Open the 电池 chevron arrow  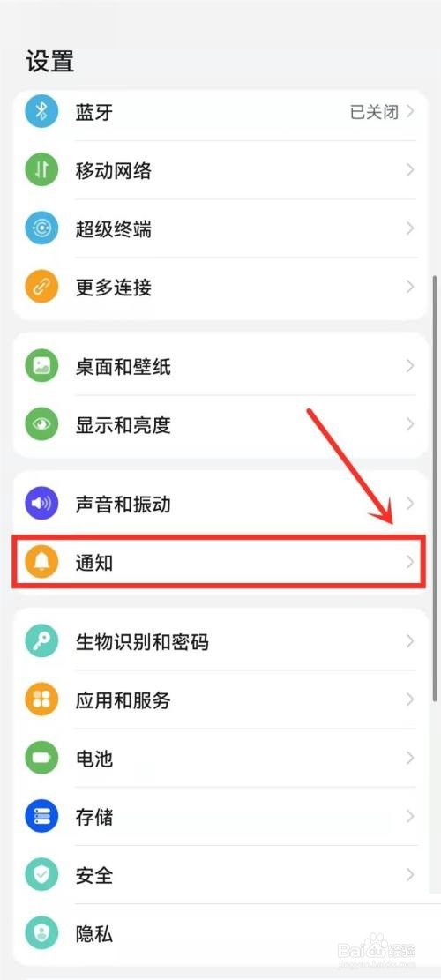410,758
